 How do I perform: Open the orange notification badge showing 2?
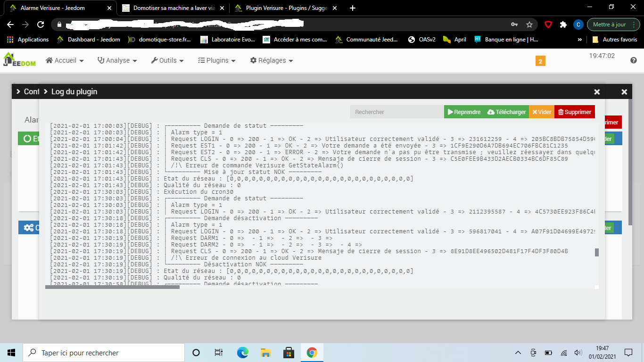click(x=540, y=61)
